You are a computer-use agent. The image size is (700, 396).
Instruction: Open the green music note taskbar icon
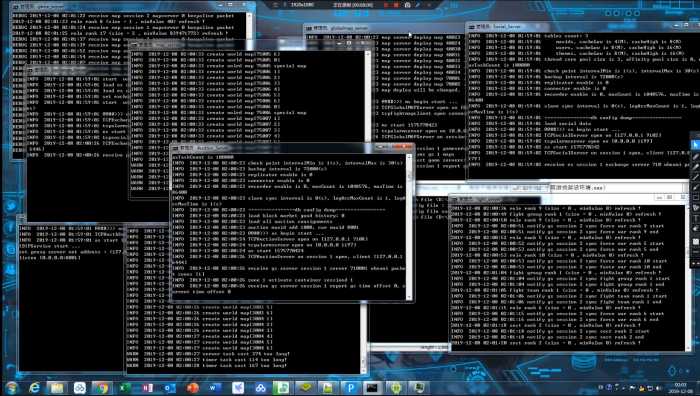pyautogui.click(x=283, y=388)
